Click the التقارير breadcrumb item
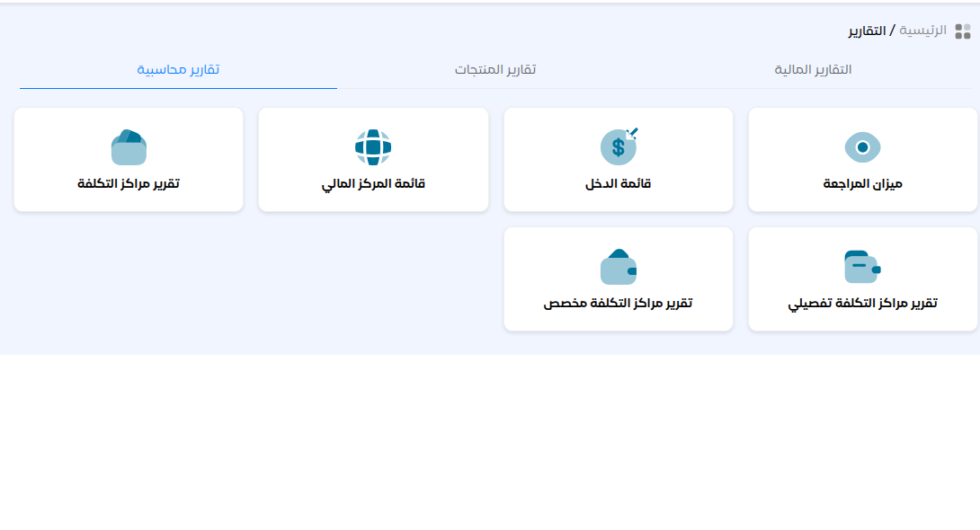This screenshot has width=980, height=530. (867, 31)
